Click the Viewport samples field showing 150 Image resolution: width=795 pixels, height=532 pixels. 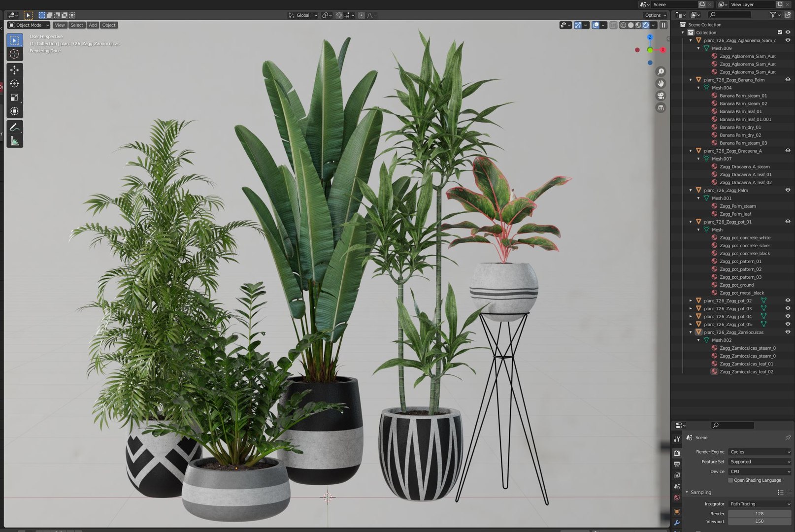coord(760,522)
